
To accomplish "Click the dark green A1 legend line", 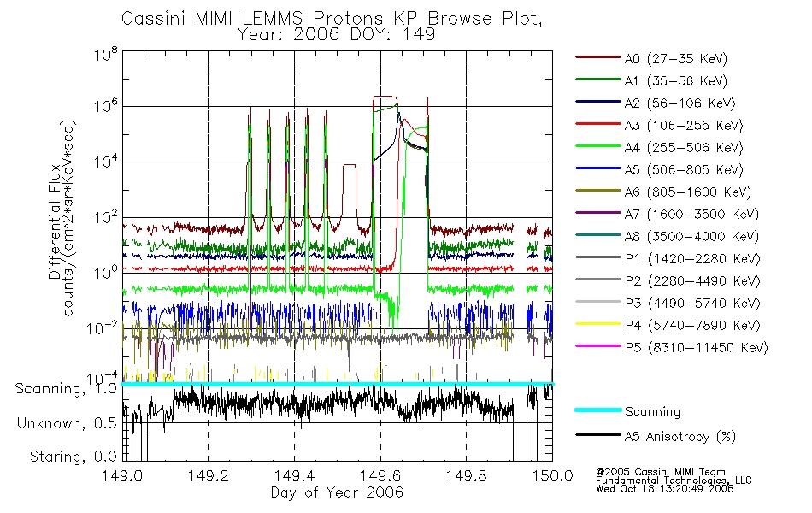I will click(x=597, y=80).
